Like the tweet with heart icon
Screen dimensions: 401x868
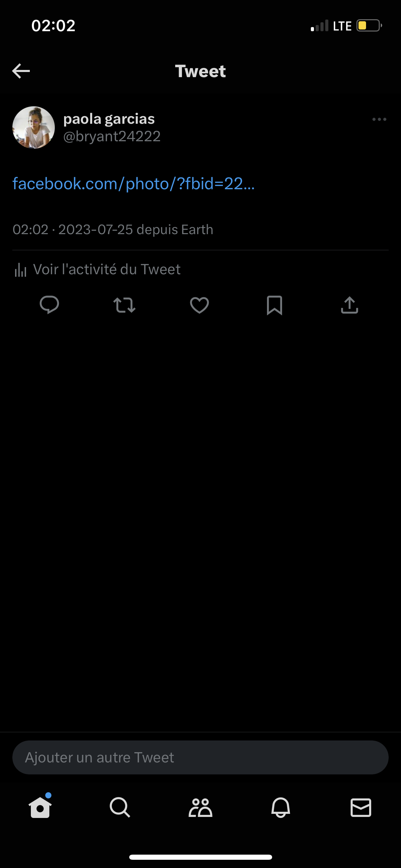(199, 305)
